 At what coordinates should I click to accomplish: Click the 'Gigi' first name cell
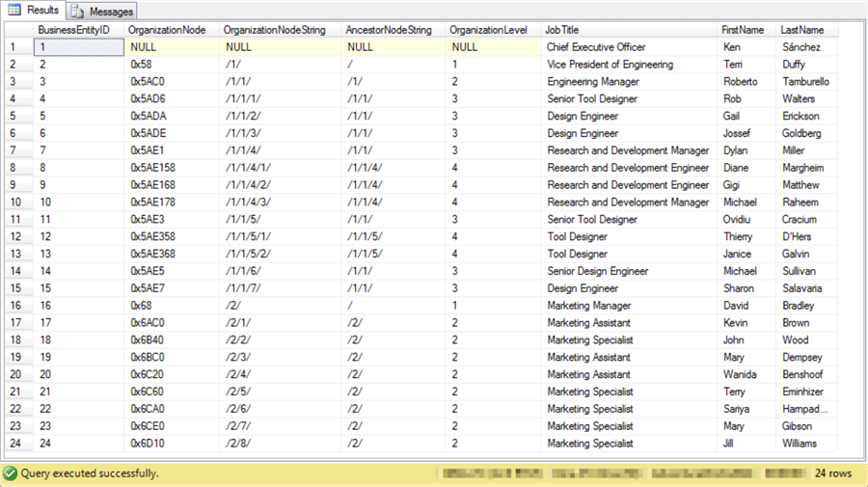pos(746,185)
